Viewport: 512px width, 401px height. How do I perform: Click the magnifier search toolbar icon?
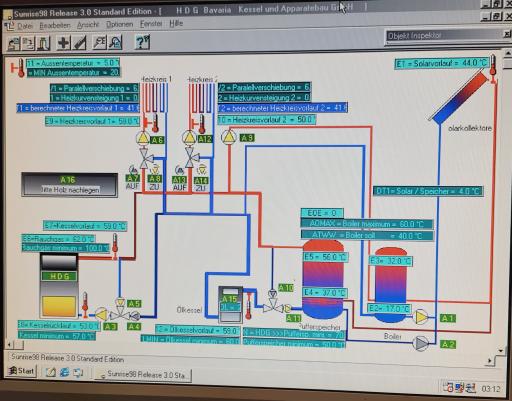click(x=99, y=42)
